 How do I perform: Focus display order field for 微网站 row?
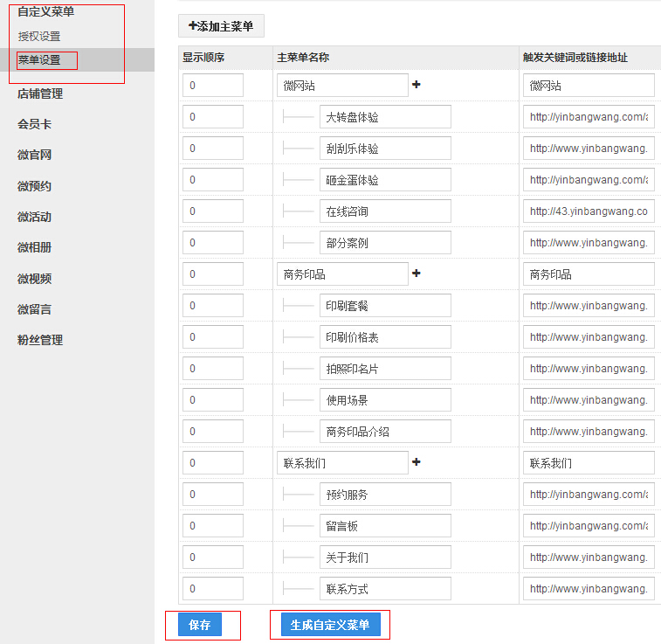(x=213, y=86)
